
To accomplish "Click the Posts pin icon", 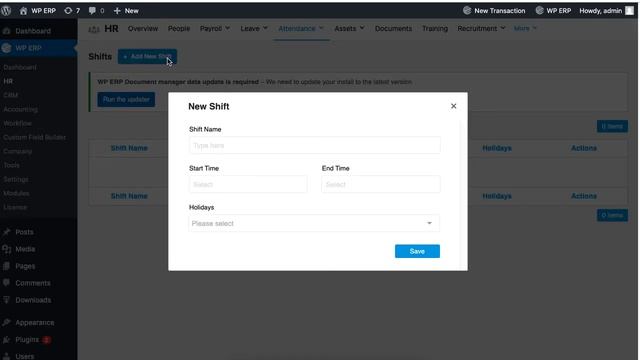I will tap(6, 232).
